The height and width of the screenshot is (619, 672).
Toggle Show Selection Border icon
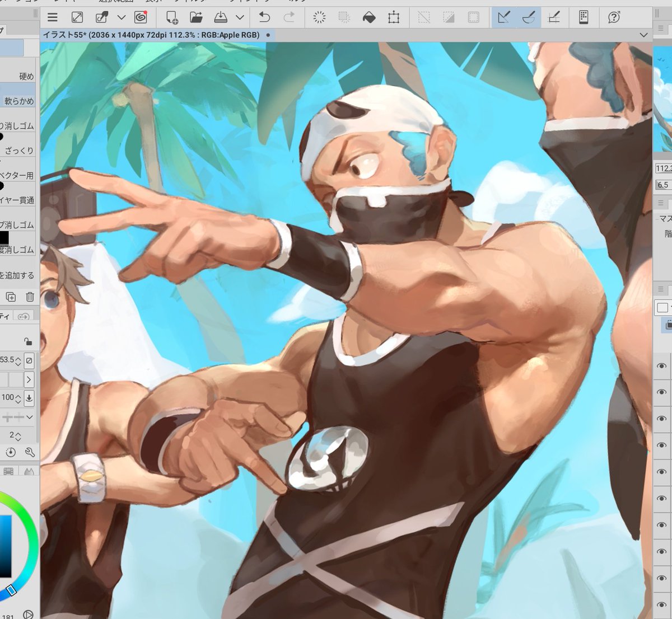tap(474, 17)
